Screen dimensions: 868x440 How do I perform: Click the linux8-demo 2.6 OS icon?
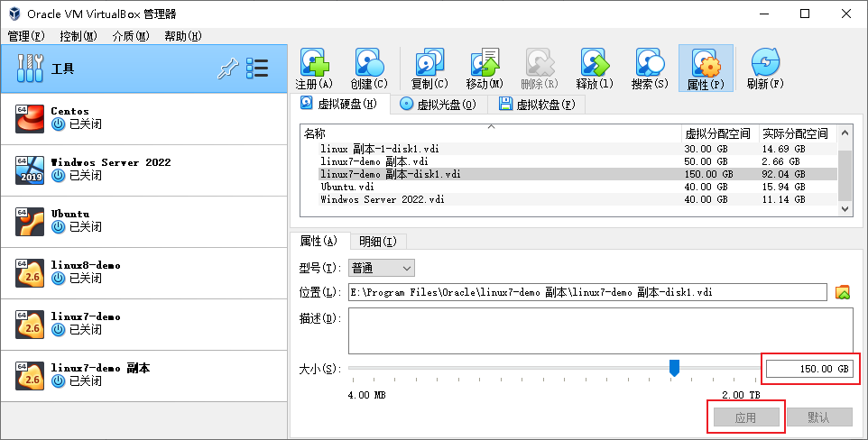[30, 273]
